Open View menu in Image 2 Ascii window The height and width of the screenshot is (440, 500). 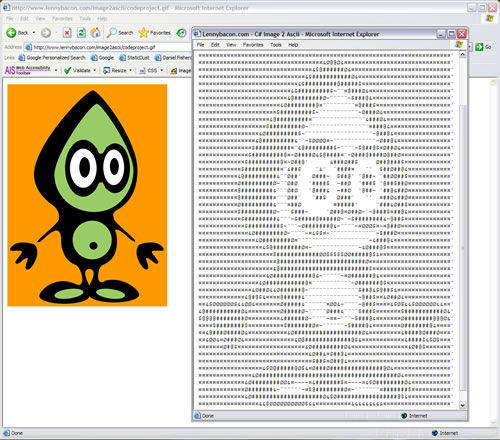pyautogui.click(x=231, y=45)
